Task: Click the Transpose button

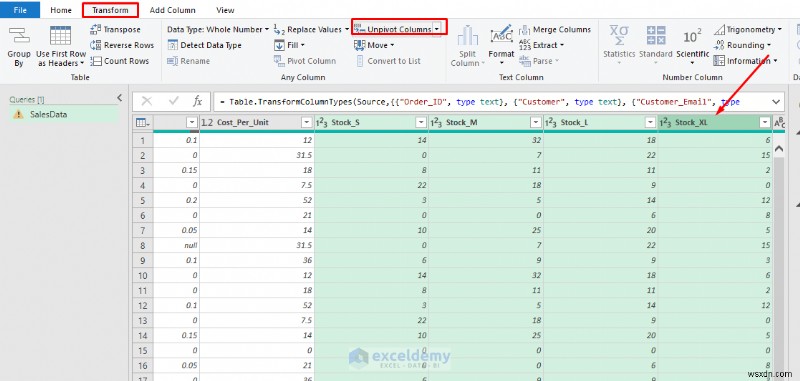Action: [115, 30]
